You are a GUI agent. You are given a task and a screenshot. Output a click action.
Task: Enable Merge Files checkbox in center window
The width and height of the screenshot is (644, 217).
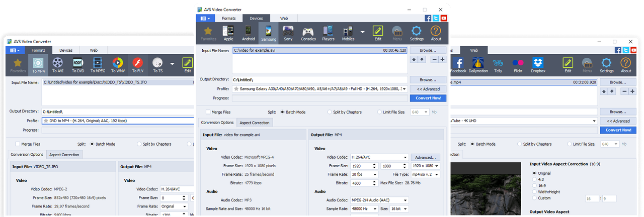click(208, 112)
